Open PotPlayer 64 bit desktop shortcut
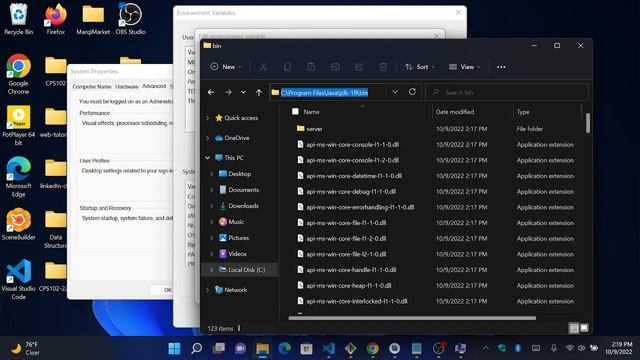This screenshot has width=640, height=360. [x=18, y=125]
